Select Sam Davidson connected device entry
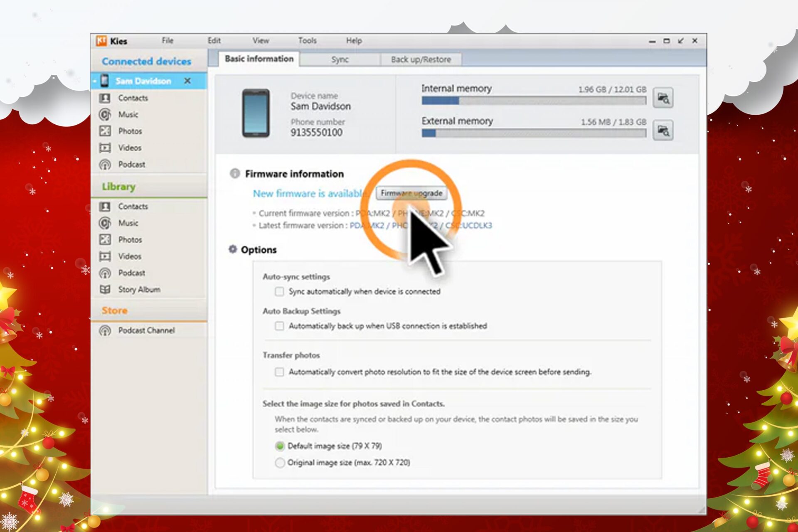Viewport: 798px width, 532px height. coord(143,81)
